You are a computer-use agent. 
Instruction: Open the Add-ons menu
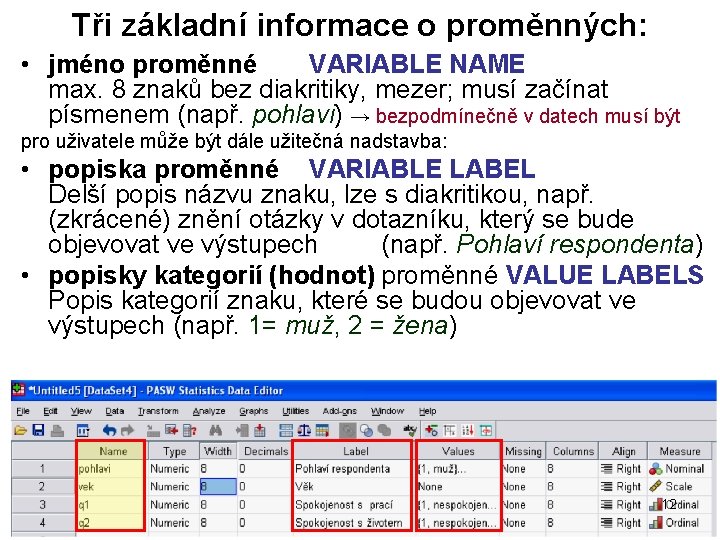[339, 411]
